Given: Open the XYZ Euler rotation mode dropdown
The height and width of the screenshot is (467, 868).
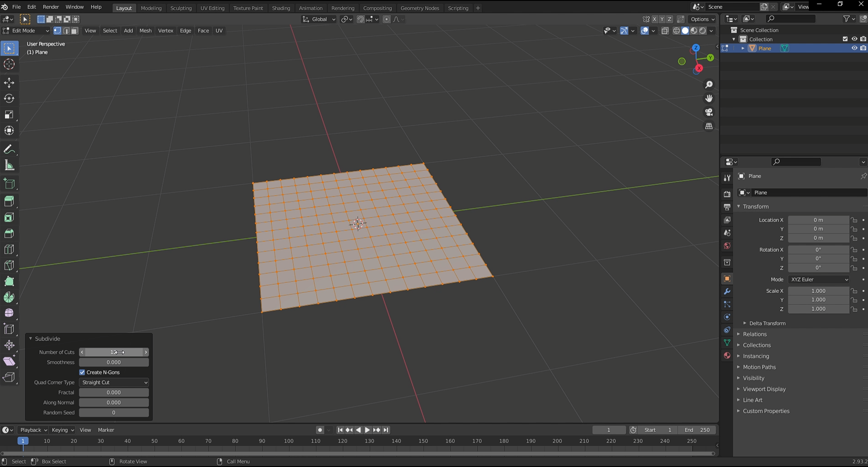Looking at the screenshot, I should coord(819,279).
